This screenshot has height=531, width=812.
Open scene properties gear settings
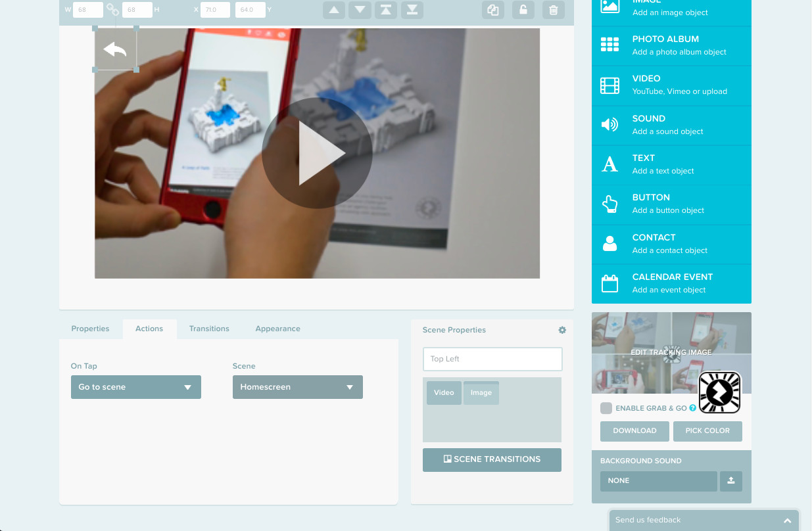click(x=562, y=330)
